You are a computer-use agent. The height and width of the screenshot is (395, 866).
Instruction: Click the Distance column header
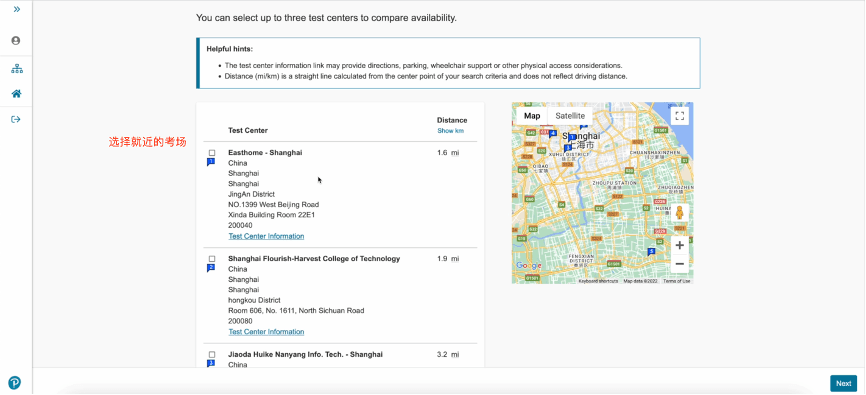point(452,120)
